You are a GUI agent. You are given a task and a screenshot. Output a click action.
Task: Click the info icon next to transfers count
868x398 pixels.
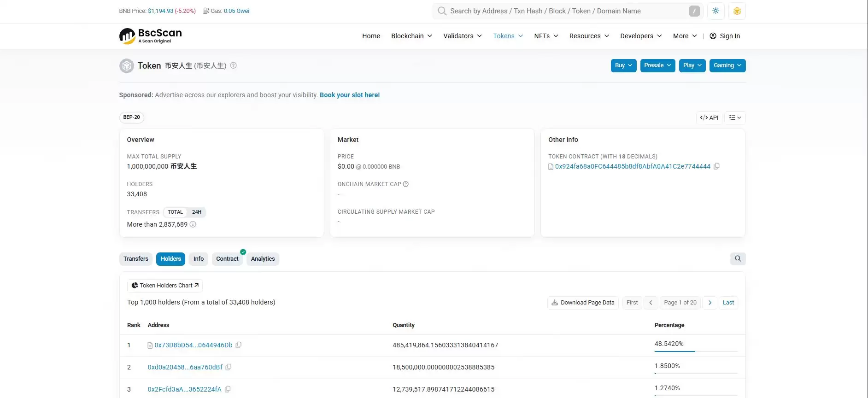[193, 224]
